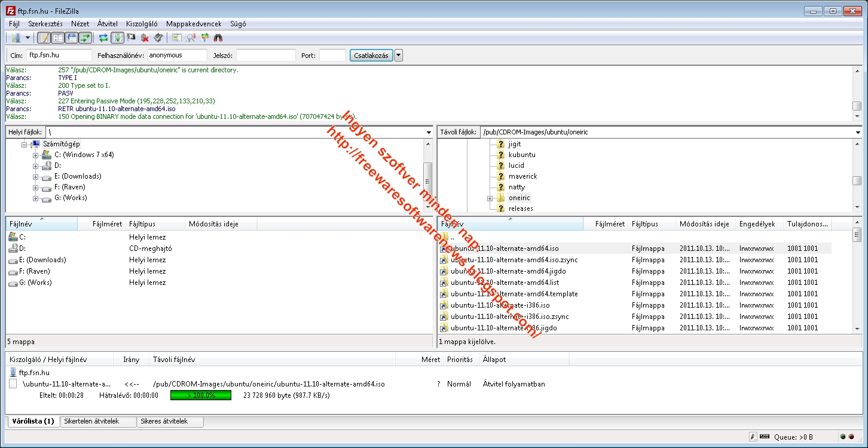Select natty folder in remote tree
This screenshot has height=448, width=868.
point(517,187)
